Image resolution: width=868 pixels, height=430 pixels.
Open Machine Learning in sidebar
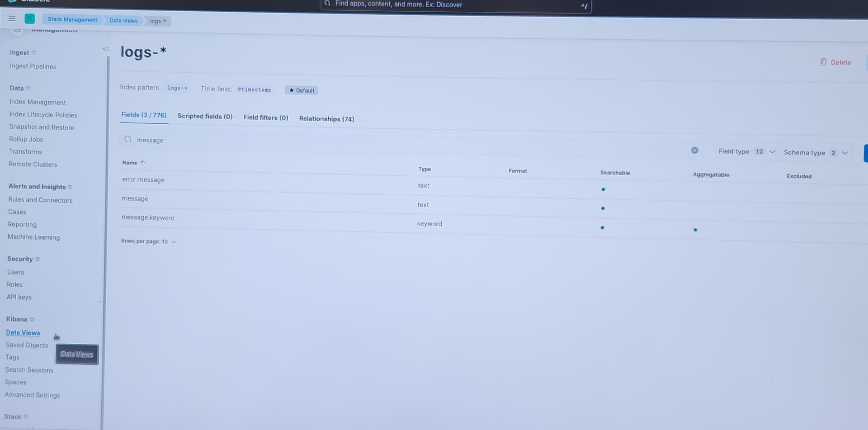(x=34, y=237)
